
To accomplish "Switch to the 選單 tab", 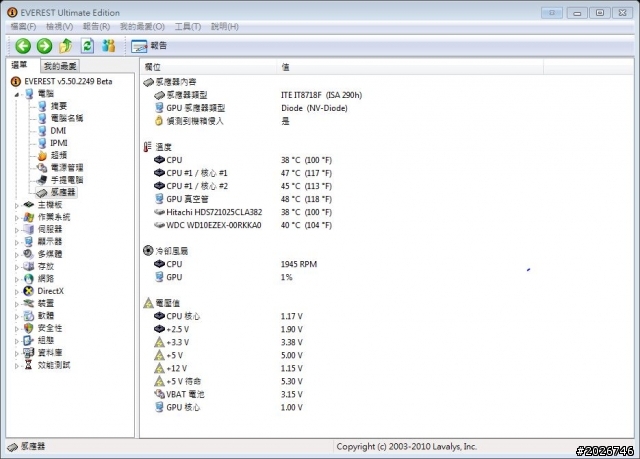I will point(20,65).
